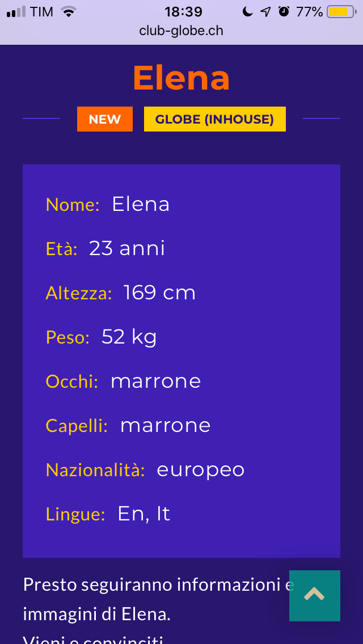Tap the scroll-to-top arrow button
This screenshot has width=363, height=644.
coord(314,595)
